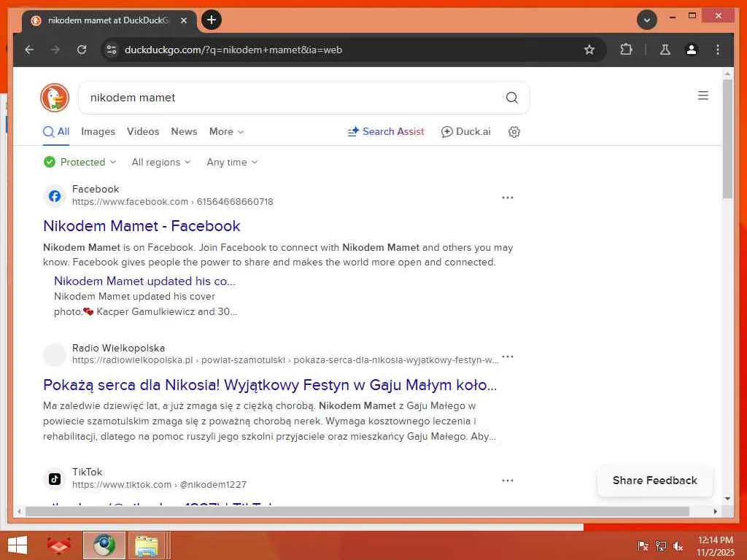Click the muted volume tray icon
The width and height of the screenshot is (747, 560).
click(678, 546)
